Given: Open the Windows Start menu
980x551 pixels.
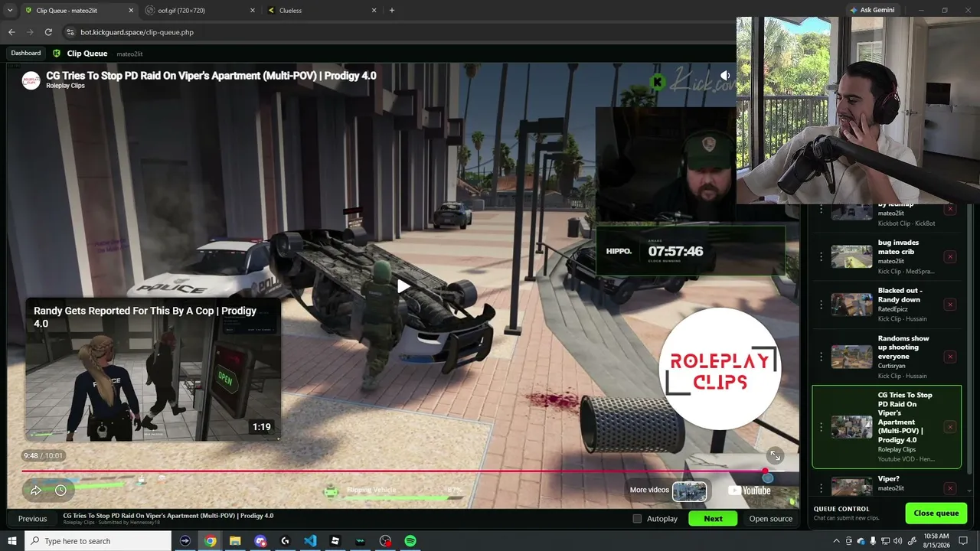Looking at the screenshot, I should [12, 541].
